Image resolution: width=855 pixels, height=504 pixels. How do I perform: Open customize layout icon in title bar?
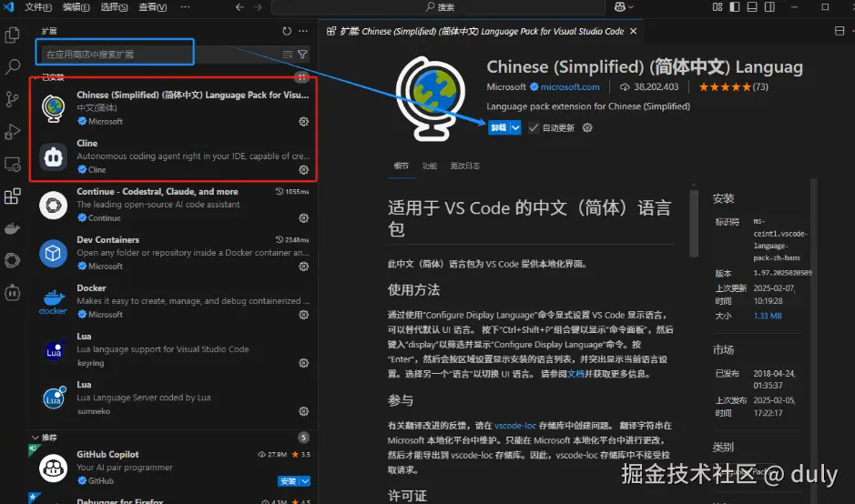click(x=718, y=7)
